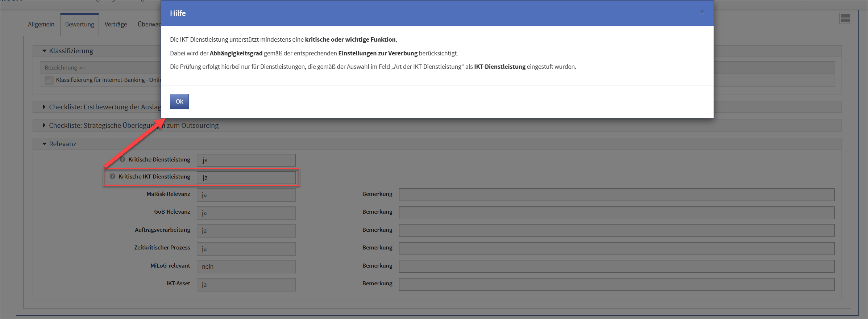Expand Checkliste: Erstbewertung der Auslagerung section
This screenshot has width=868, height=319.
click(44, 107)
